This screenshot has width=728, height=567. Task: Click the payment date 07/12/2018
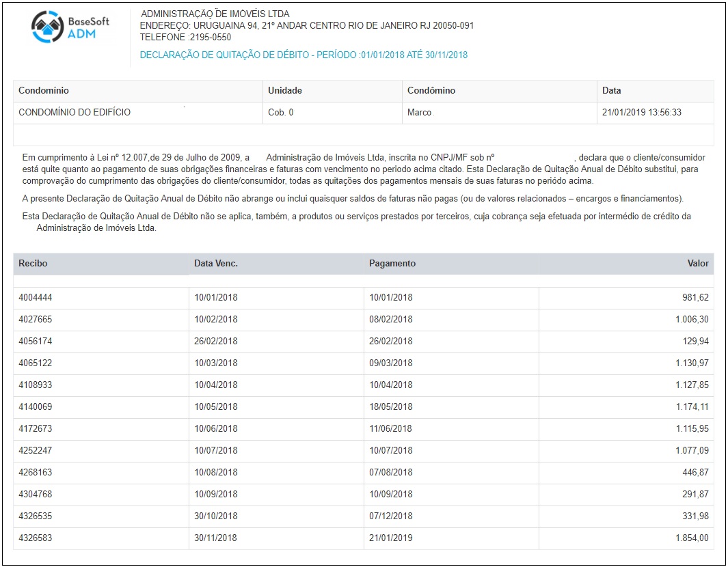390,516
